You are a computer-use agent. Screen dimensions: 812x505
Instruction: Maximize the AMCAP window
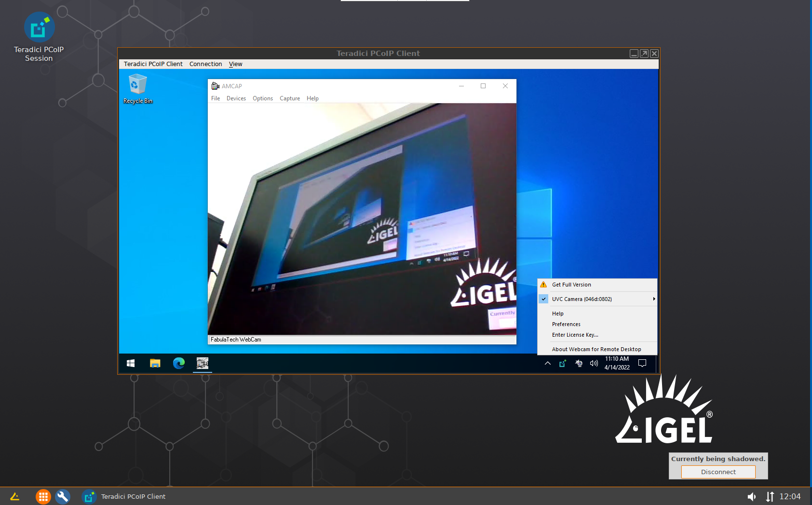[x=483, y=86]
